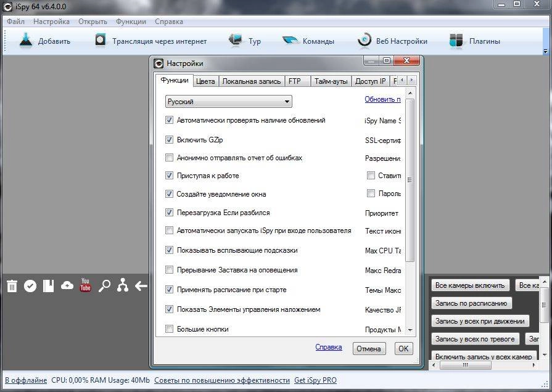Click the YouTube upload icon
Screen dimensions: 552x392
pyautogui.click(x=85, y=285)
